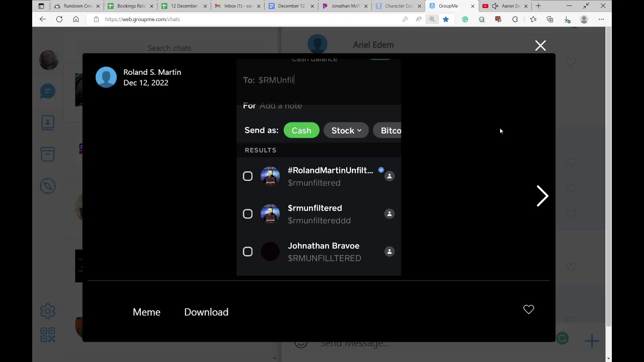This screenshot has width=644, height=362.
Task: Open the Extensions puzzle icon
Action: (515, 19)
